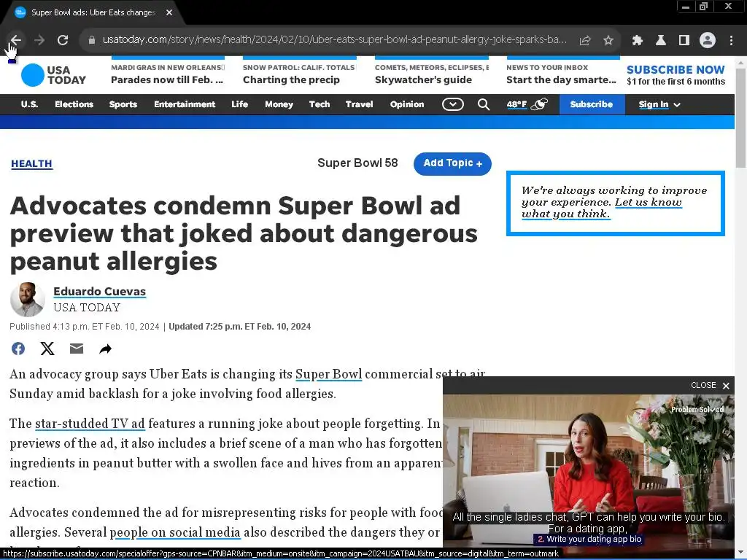747x560 pixels.
Task: Open the Chrome three-dot menu
Action: pyautogui.click(x=731, y=41)
